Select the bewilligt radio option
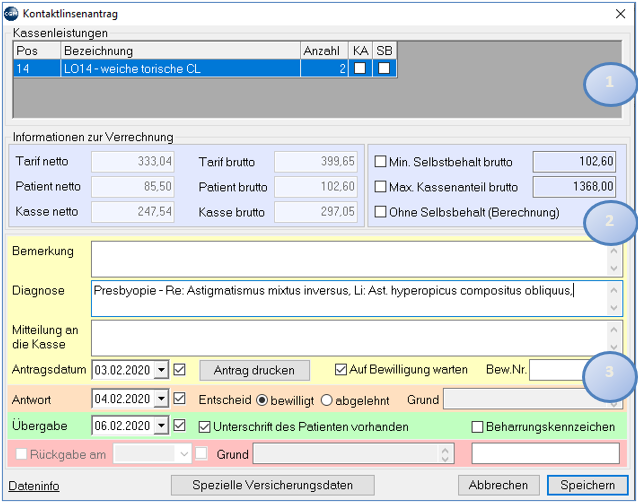Screen dimensions: 638x503 (262, 400)
